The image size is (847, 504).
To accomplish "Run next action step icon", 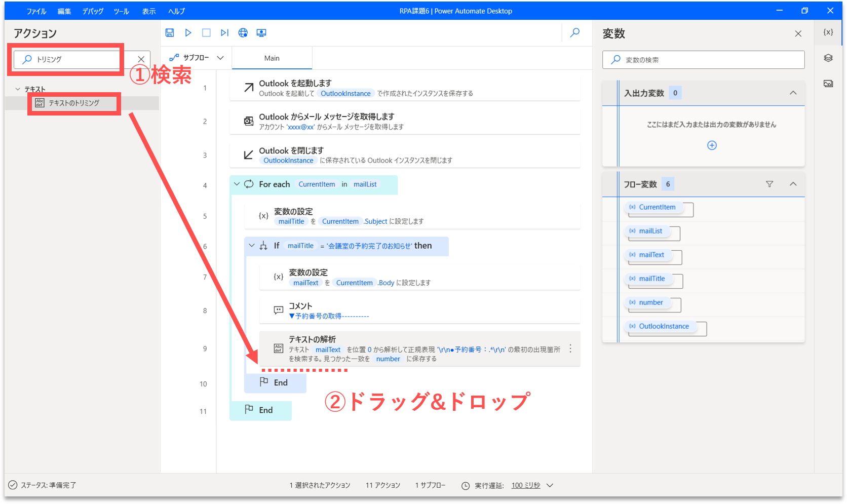I will coord(224,33).
